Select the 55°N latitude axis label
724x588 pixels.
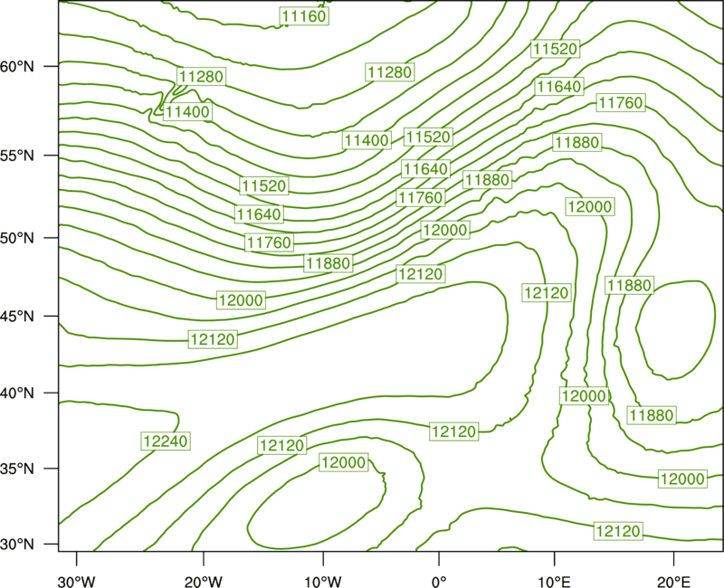[x=17, y=156]
